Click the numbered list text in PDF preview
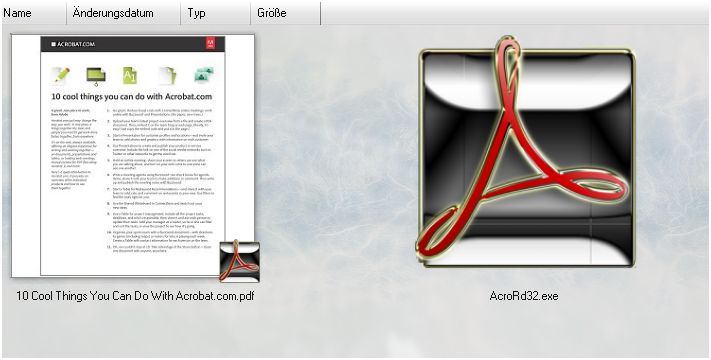711x360 pixels. tap(160, 180)
